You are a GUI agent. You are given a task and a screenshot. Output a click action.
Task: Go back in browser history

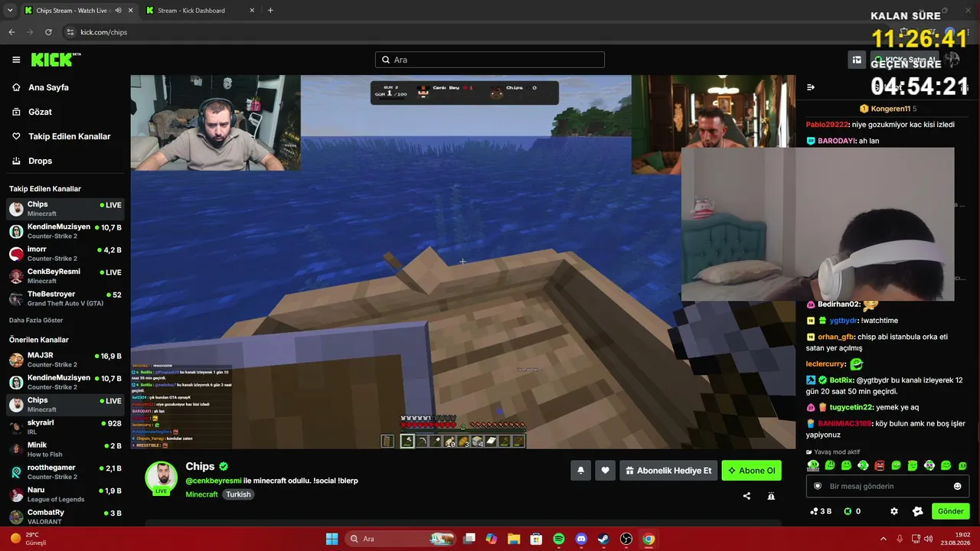coord(11,32)
